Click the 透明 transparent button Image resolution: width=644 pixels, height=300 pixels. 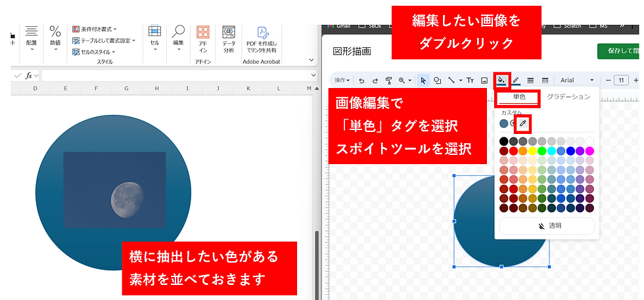(x=547, y=226)
